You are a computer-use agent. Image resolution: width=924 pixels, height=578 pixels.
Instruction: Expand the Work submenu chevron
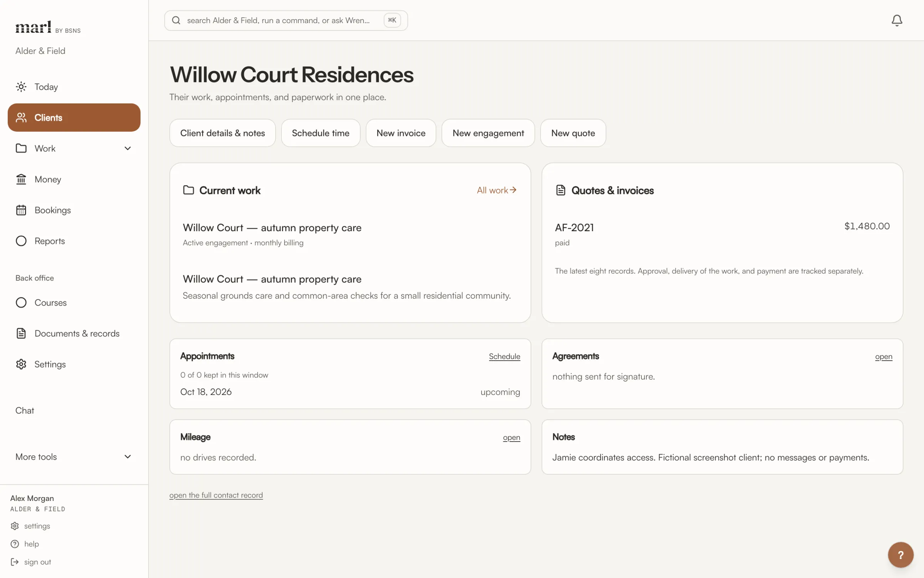tap(128, 148)
